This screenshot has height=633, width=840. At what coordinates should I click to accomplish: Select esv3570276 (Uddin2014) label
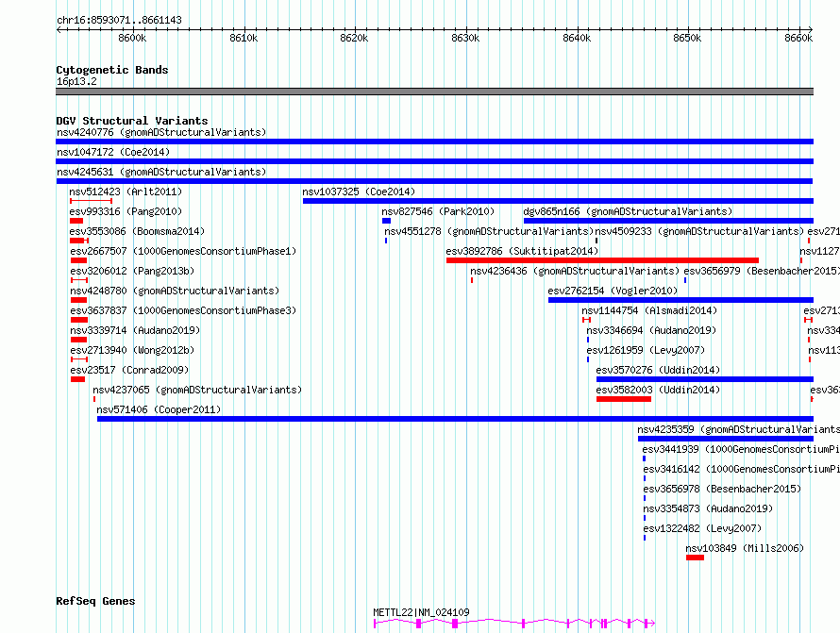coord(658,370)
